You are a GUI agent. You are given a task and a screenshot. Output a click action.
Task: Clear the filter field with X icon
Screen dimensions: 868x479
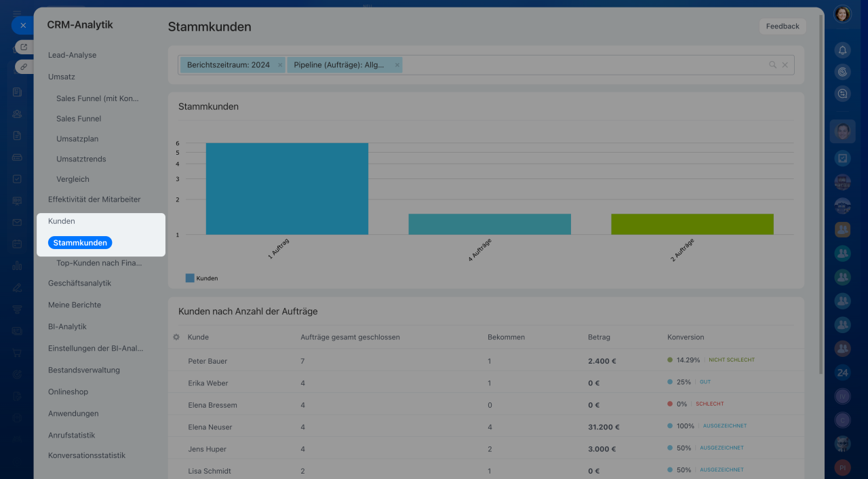pyautogui.click(x=785, y=65)
